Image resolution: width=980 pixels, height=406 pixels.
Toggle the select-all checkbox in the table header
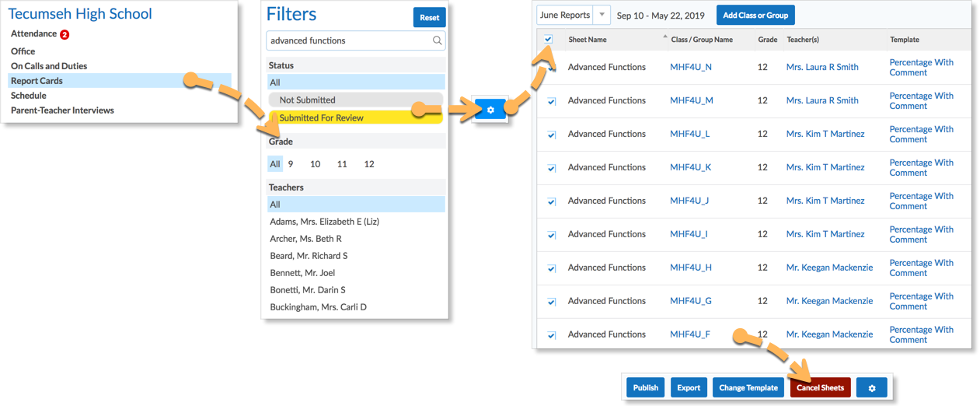pos(549,39)
